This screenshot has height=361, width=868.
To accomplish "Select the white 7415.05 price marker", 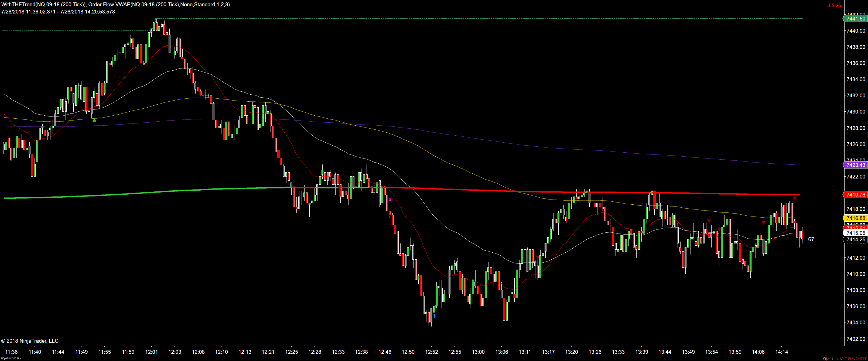I will 856,233.
